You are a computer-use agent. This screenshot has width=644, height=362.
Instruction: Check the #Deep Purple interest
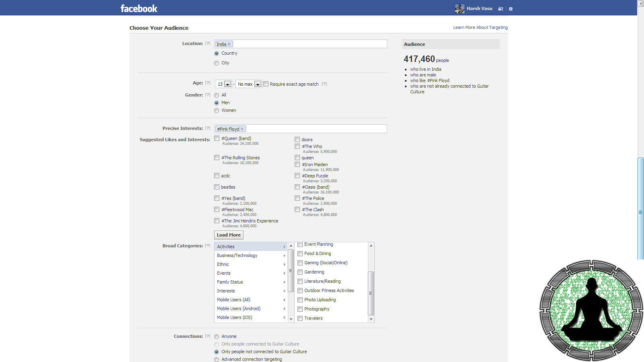click(x=297, y=176)
